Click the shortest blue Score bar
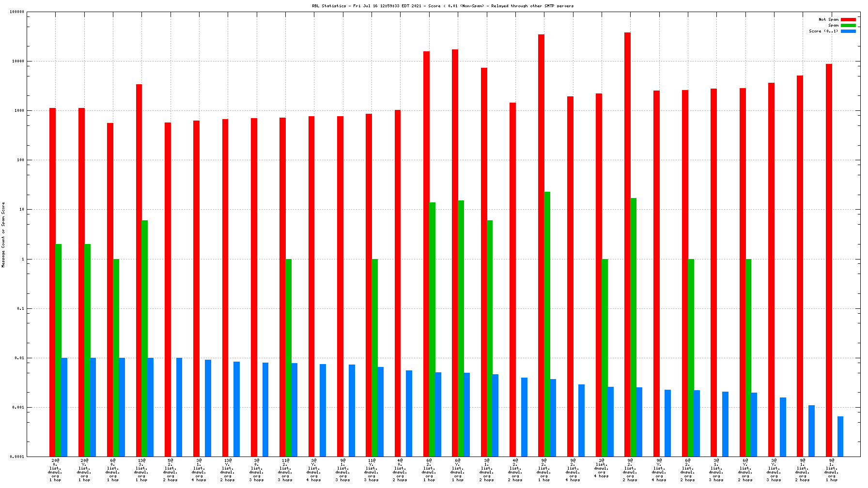The height and width of the screenshot is (488, 868). tap(840, 436)
